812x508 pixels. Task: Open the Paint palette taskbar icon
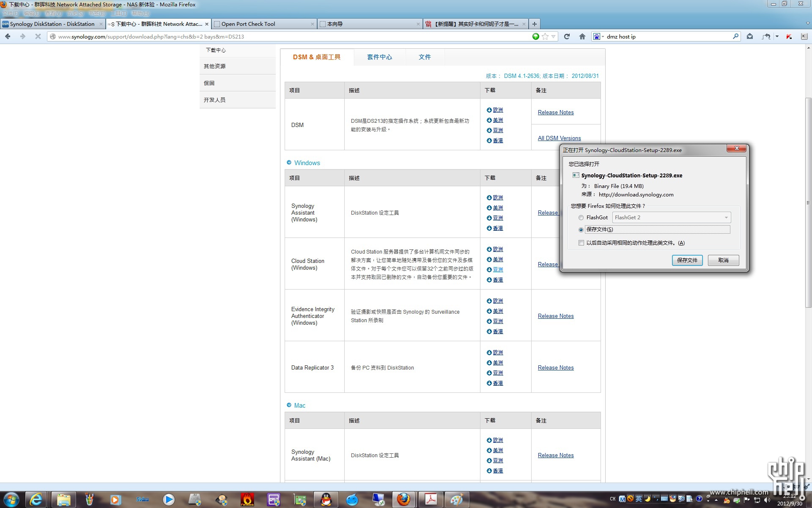pos(457,500)
